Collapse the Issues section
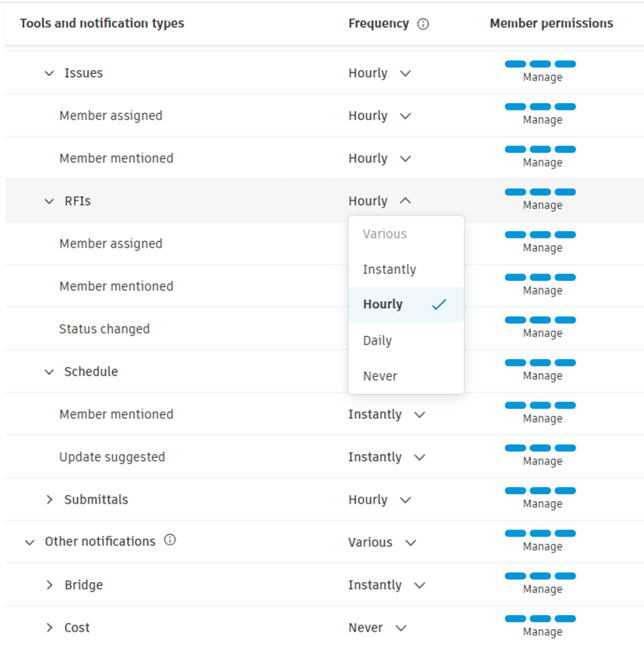644x648 pixels. (49, 72)
